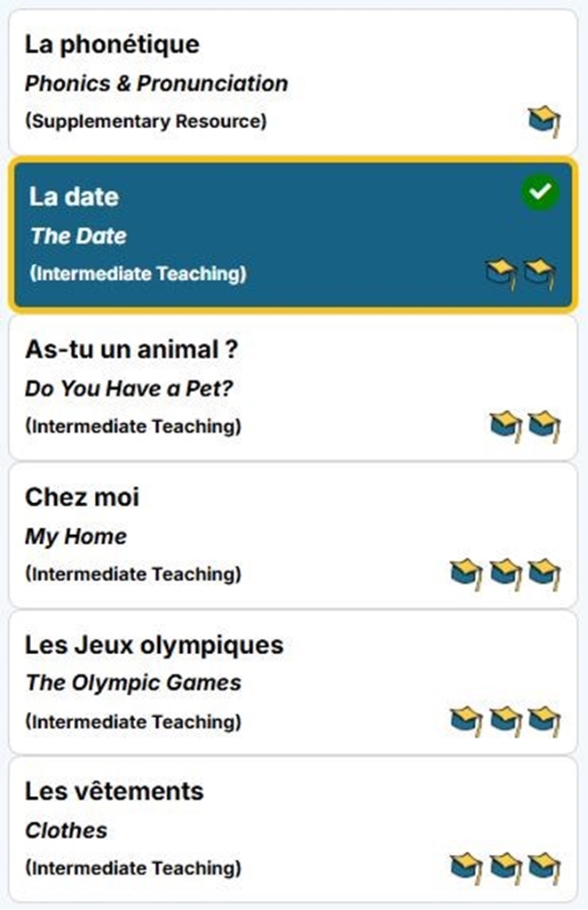This screenshot has height=910, width=588.
Task: Click the Phonics & Pronunciation subtitle
Action: [x=156, y=84]
